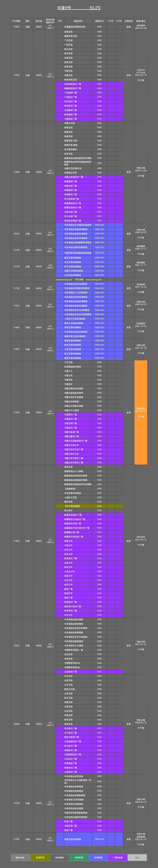This screenshot has height=868, width=158.
Task: Click the 陕西农林卫视 channel name
Action: click(70, 80)
